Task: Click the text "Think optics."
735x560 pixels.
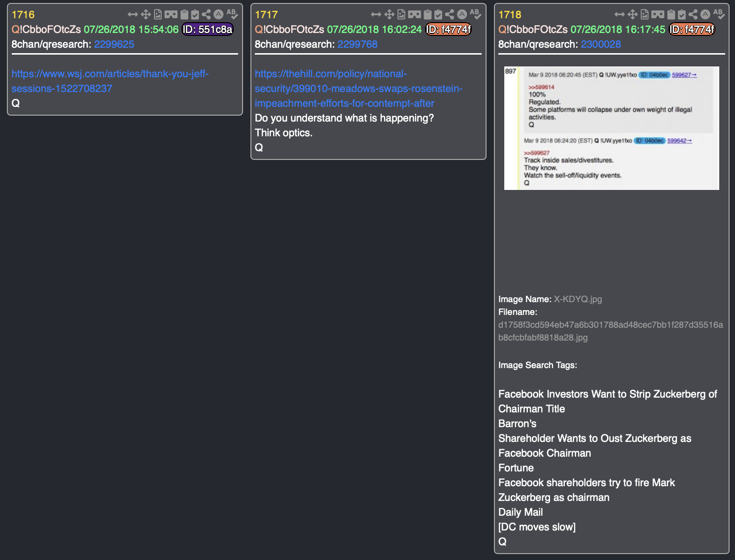Action: [284, 133]
